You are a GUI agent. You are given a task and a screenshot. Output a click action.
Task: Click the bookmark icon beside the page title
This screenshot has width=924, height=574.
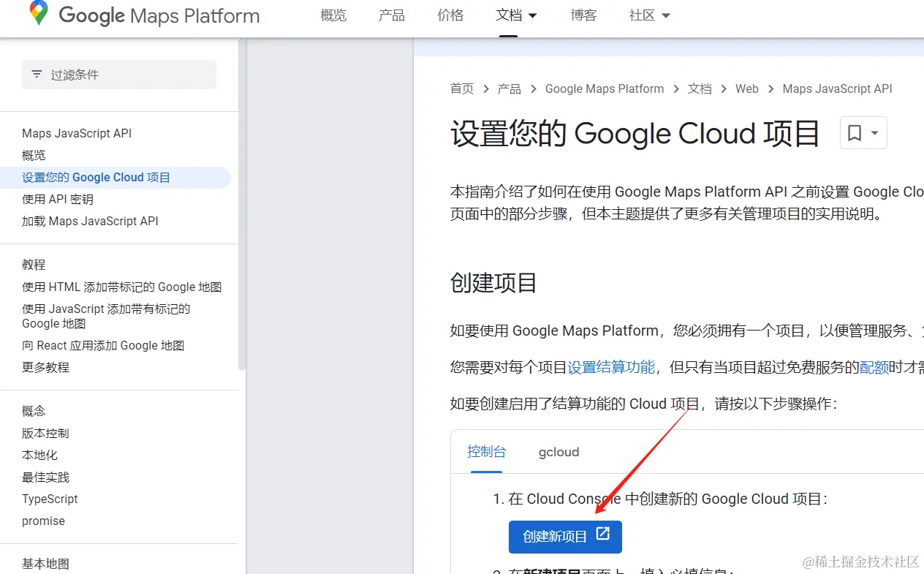(854, 133)
